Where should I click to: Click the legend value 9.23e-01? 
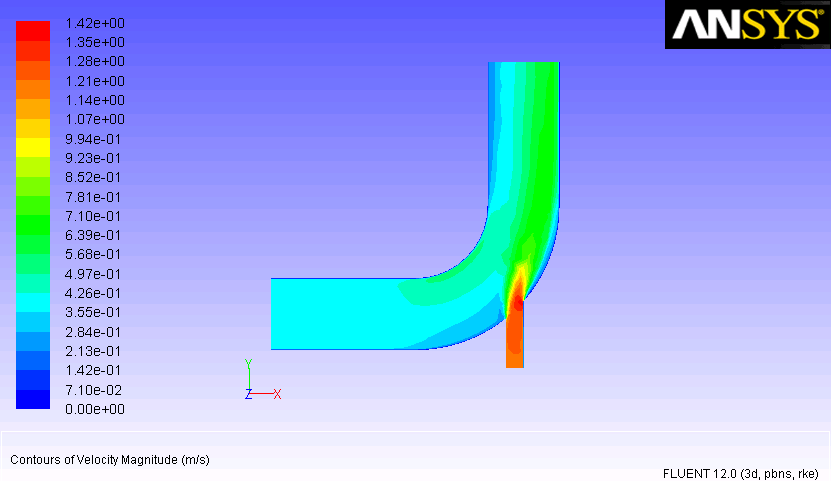click(x=93, y=158)
